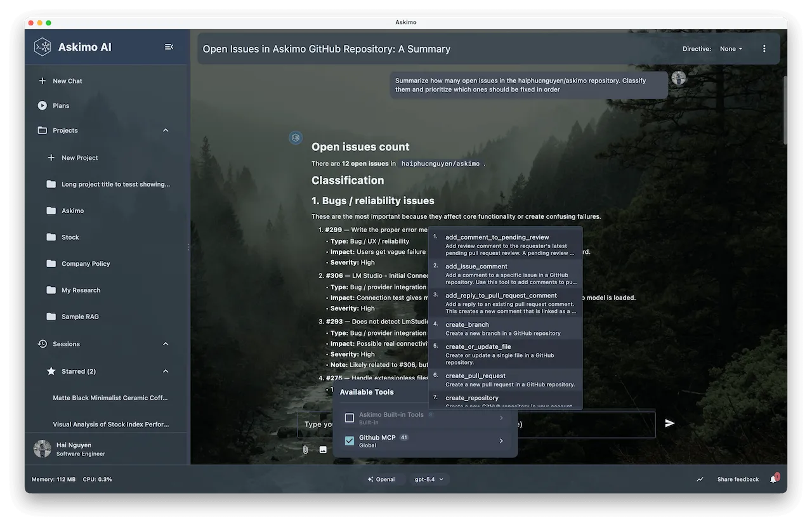The width and height of the screenshot is (812, 526).
Task: Click the Askimo project folder icon
Action: click(51, 211)
